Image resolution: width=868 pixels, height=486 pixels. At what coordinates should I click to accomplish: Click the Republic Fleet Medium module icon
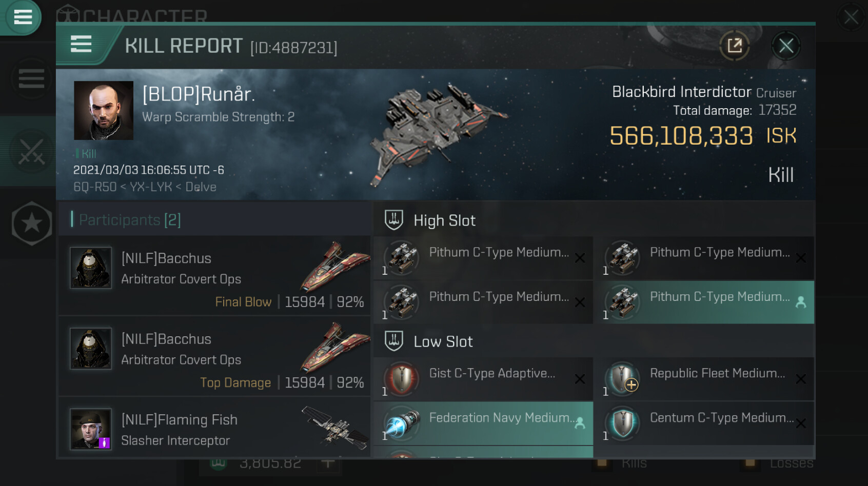pyautogui.click(x=622, y=379)
